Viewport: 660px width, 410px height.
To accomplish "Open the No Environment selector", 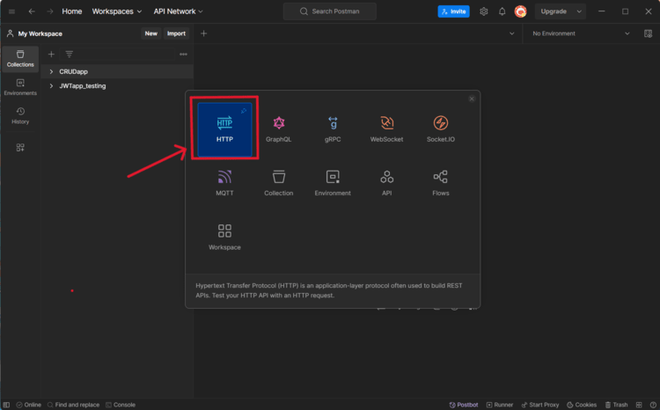I will click(581, 34).
